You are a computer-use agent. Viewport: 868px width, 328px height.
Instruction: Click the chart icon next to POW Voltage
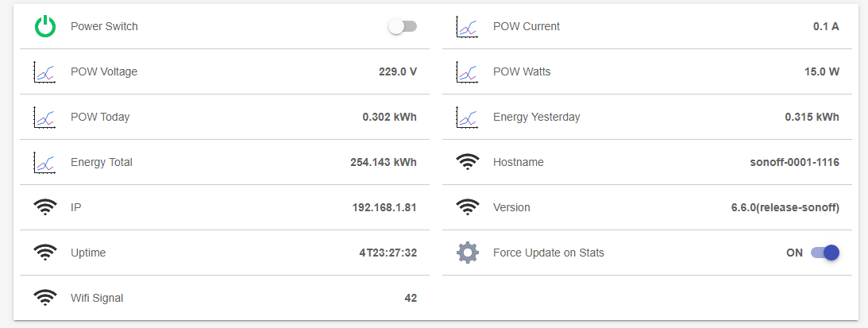pyautogui.click(x=45, y=72)
